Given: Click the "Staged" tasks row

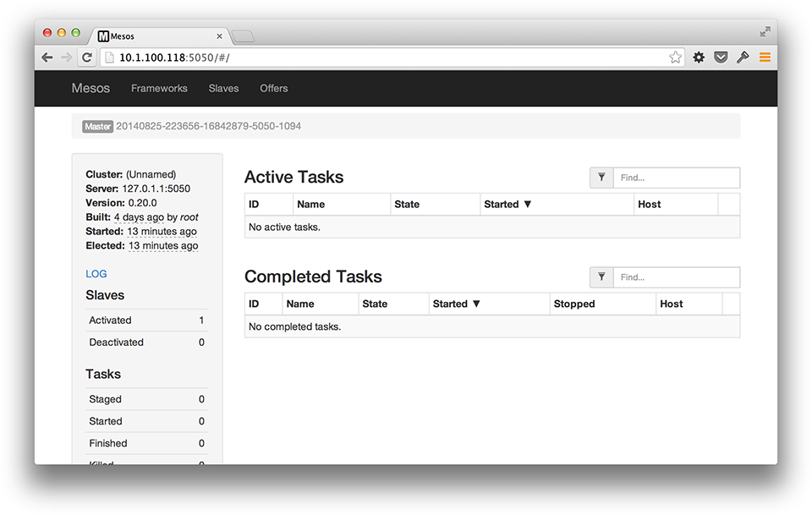Looking at the screenshot, I should point(146,399).
